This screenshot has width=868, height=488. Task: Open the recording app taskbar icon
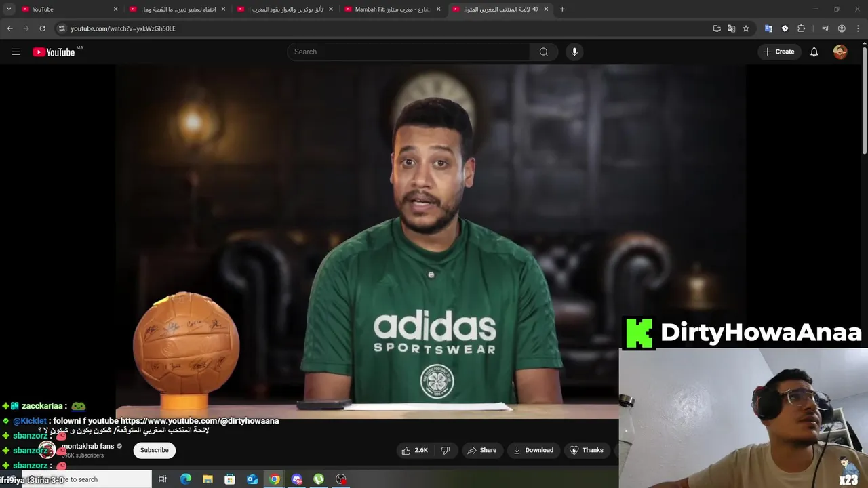[341, 479]
